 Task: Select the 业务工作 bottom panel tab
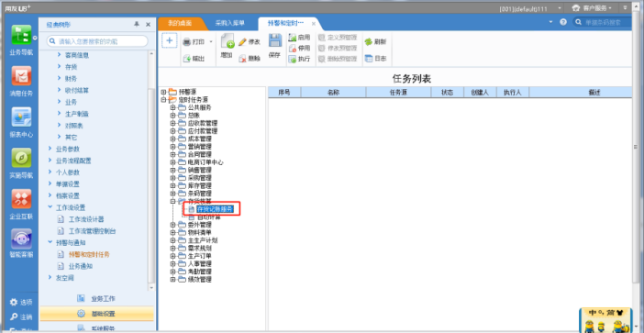(97, 298)
